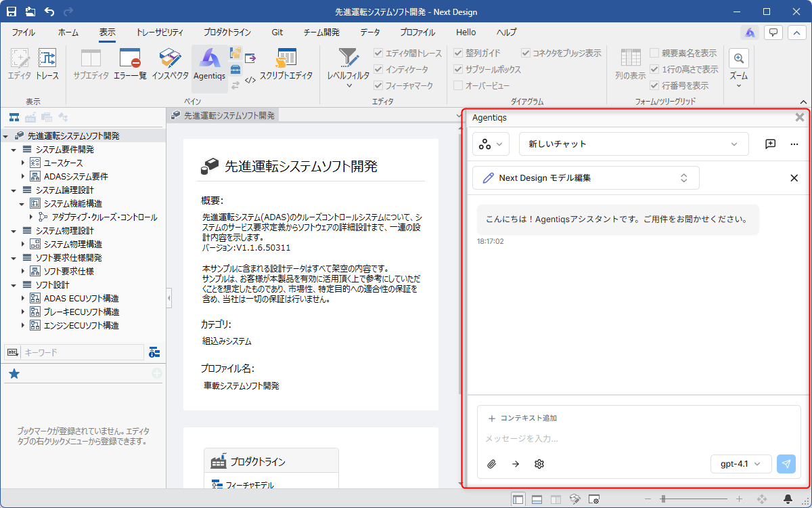812x508 pixels.
Task: Save the project from the title bar
Action: coord(13,12)
